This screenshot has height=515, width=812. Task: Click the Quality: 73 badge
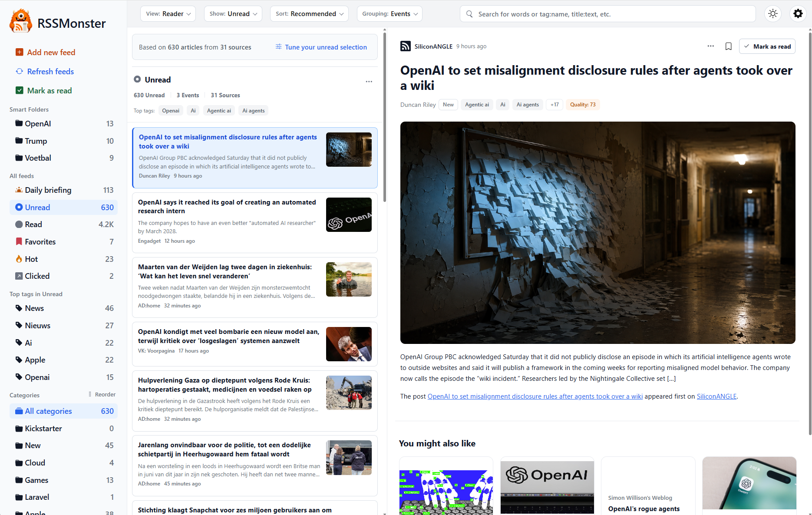coord(583,105)
